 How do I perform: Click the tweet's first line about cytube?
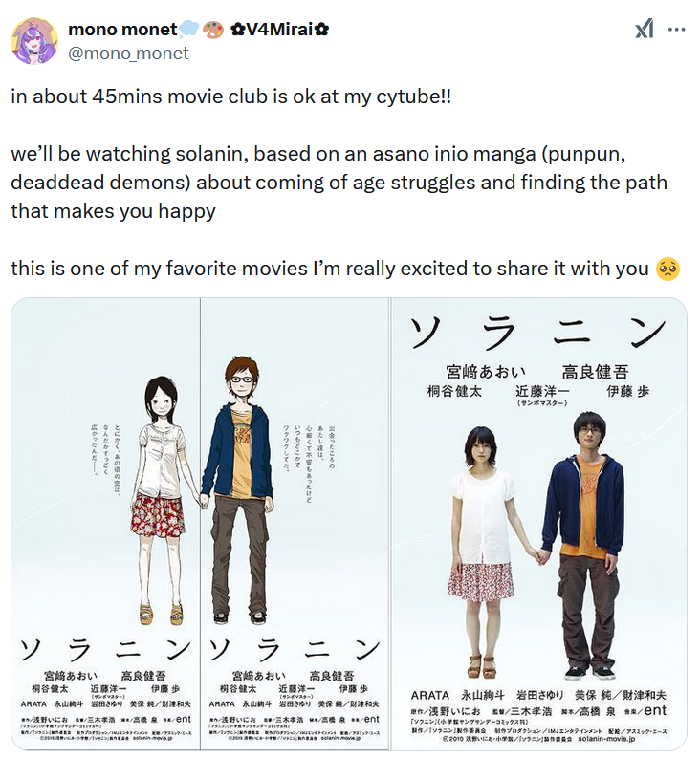tap(230, 97)
